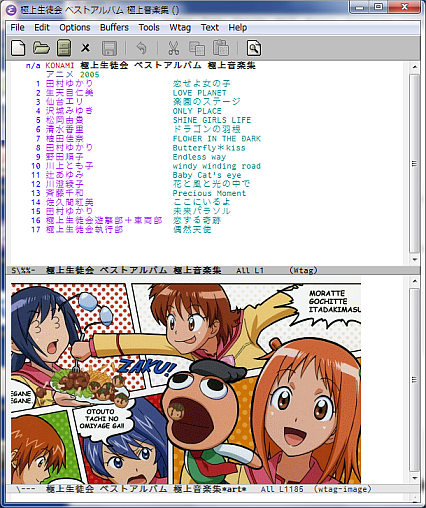Click the up arrow of the artwork scrollbar
Viewport: 426px width, 508px height.
tap(414, 281)
